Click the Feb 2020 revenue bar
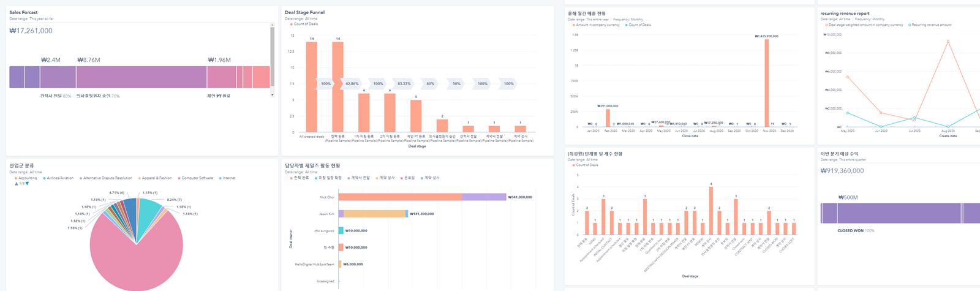The width and height of the screenshot is (980, 291). (608, 118)
